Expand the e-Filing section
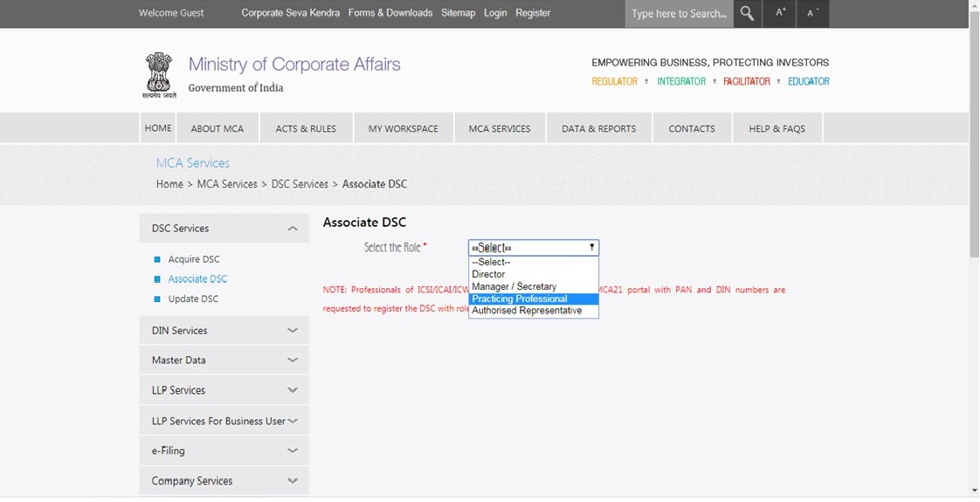Screen dimensions: 980x502 (224, 450)
